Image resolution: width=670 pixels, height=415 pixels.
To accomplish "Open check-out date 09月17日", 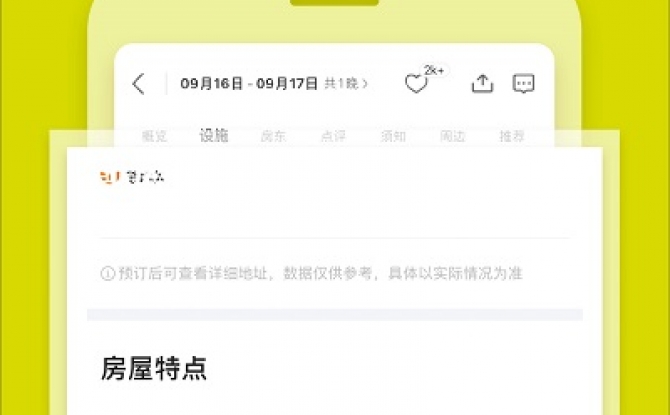I will tap(287, 83).
